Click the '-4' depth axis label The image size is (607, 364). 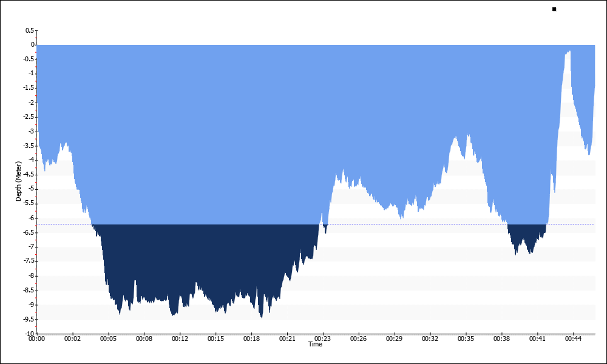pyautogui.click(x=31, y=160)
